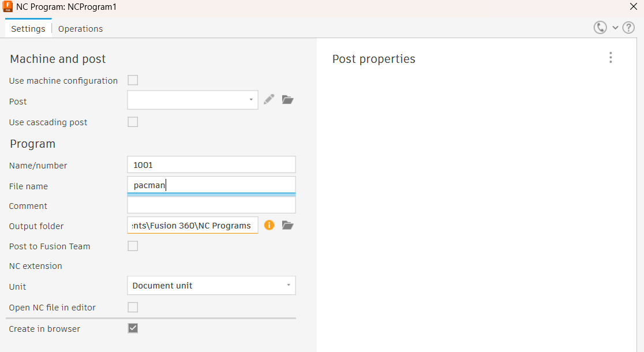Browse for output folder with folder icon
Screen dimensions: 644x352
[287, 225]
